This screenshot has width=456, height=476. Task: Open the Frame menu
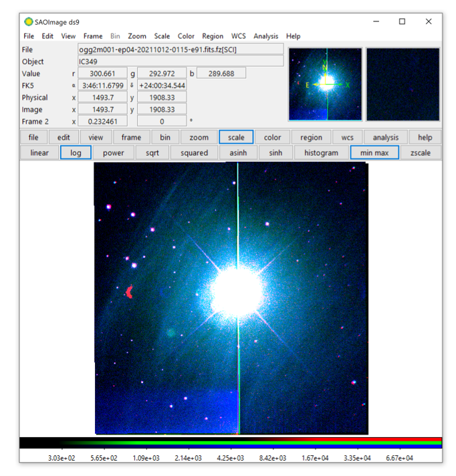[x=93, y=36]
